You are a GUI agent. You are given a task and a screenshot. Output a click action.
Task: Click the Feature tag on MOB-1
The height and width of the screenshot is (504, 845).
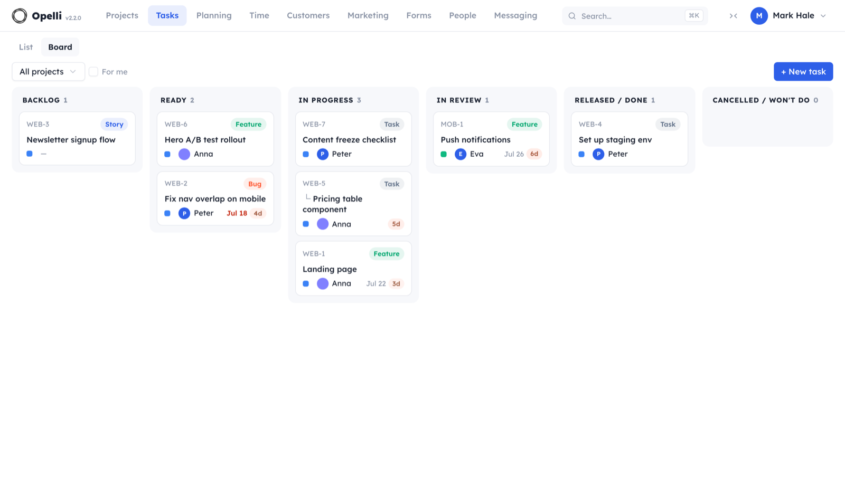524,125
